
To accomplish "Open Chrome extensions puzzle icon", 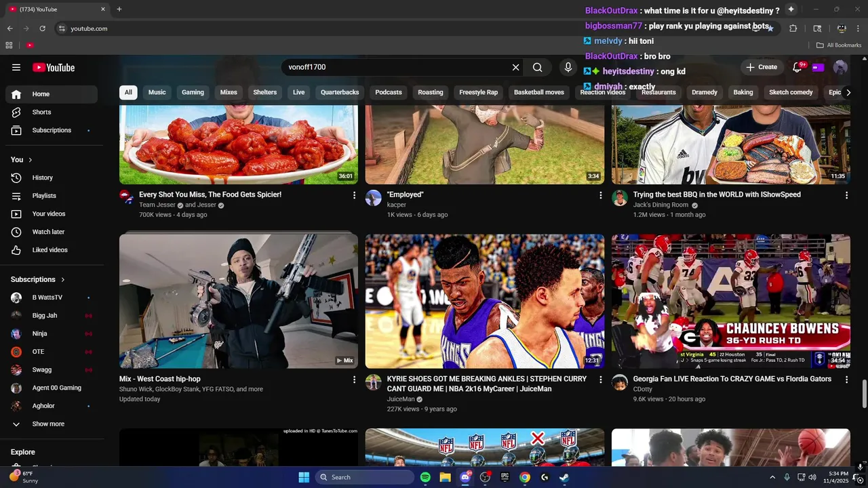I will coord(793,28).
